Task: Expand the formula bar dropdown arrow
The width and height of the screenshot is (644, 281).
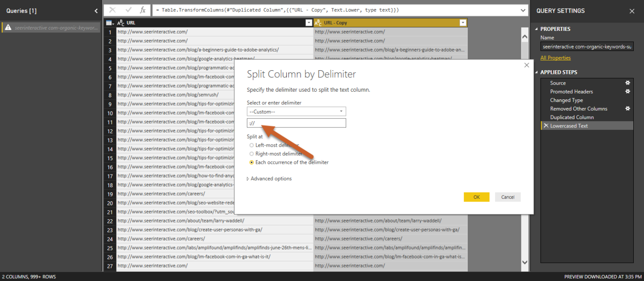Action: (x=524, y=10)
